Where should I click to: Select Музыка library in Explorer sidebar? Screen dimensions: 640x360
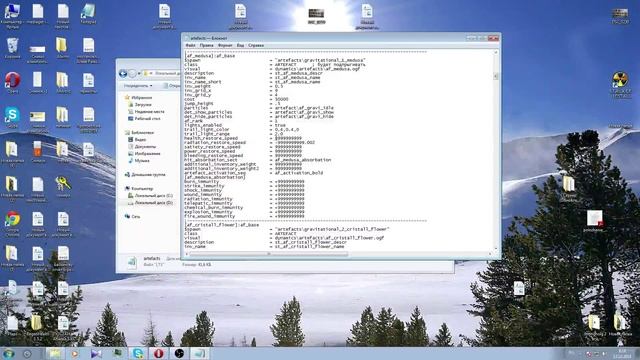(139, 160)
